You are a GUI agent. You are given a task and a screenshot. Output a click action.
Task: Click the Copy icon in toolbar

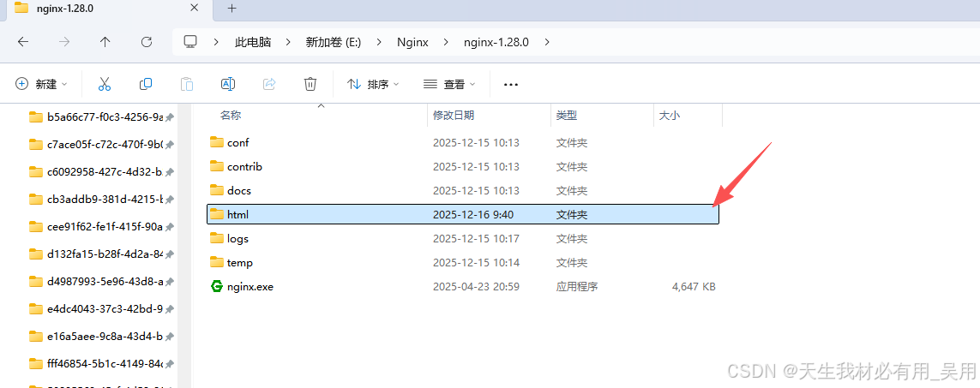[x=146, y=84]
